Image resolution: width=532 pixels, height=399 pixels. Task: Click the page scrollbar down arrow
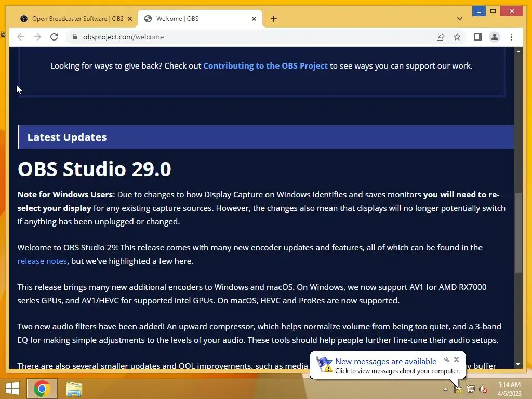click(x=518, y=364)
